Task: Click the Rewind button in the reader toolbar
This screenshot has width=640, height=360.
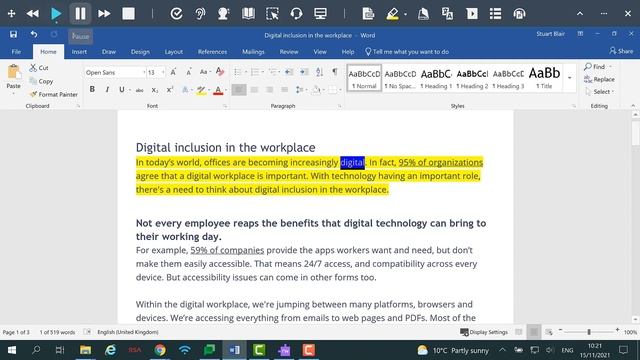Action: (33, 14)
